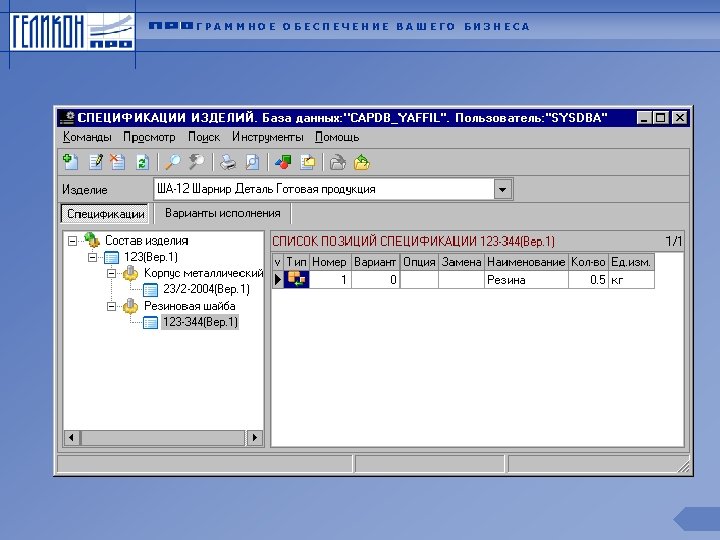The width and height of the screenshot is (720, 540).
Task: Click the Тип column header
Action: (x=297, y=262)
